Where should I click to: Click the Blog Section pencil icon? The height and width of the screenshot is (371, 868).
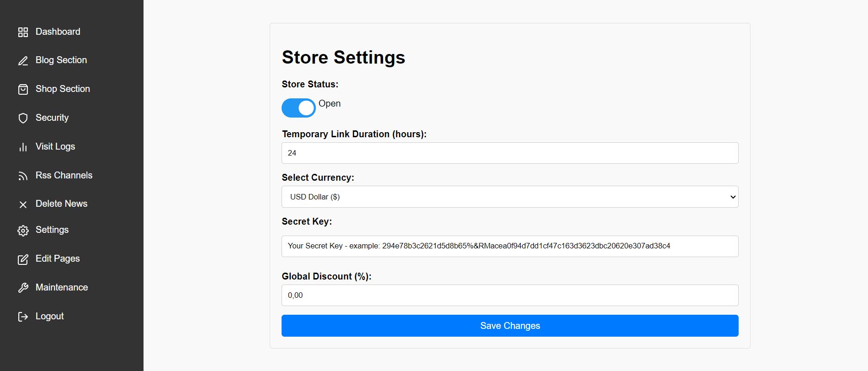point(23,61)
